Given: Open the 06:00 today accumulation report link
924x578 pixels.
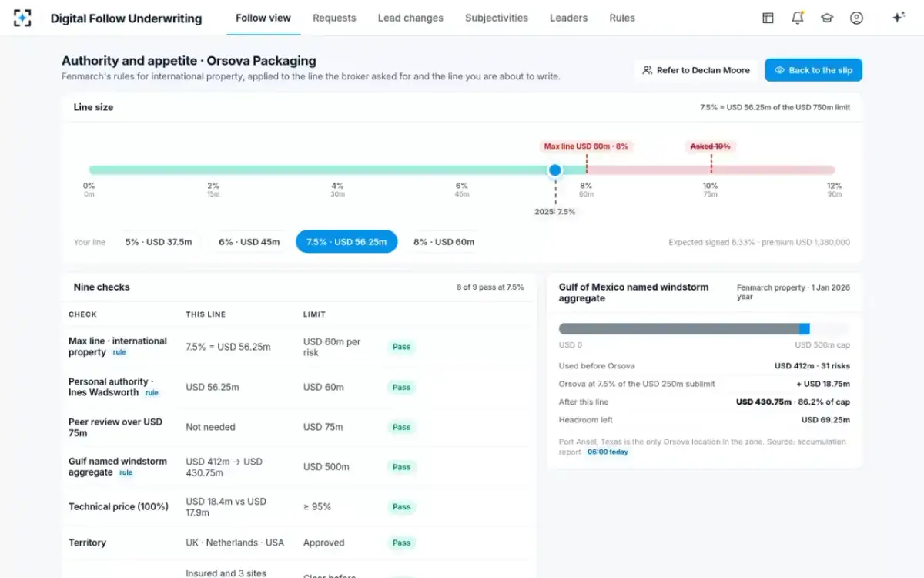Looking at the screenshot, I should [608, 452].
